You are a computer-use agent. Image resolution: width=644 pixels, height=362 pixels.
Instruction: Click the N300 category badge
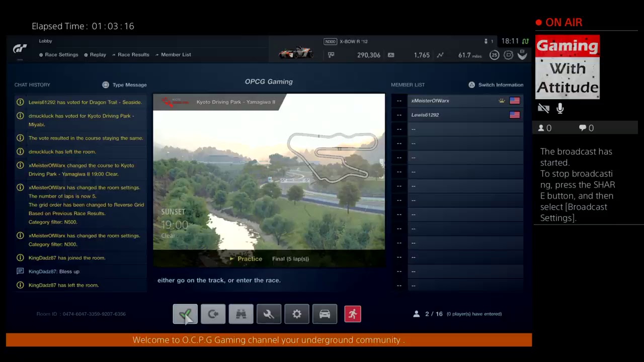pyautogui.click(x=330, y=42)
